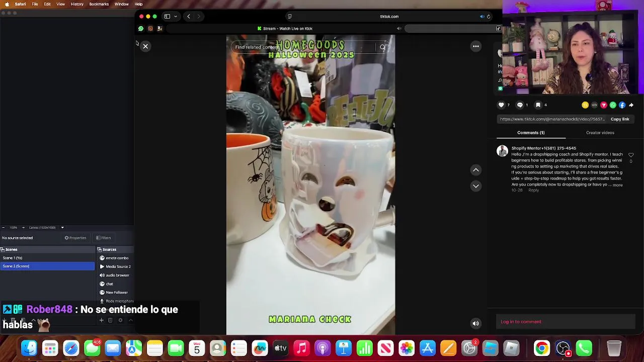Go to next video with down arrow
Viewport: 644px width, 362px height.
(475, 186)
